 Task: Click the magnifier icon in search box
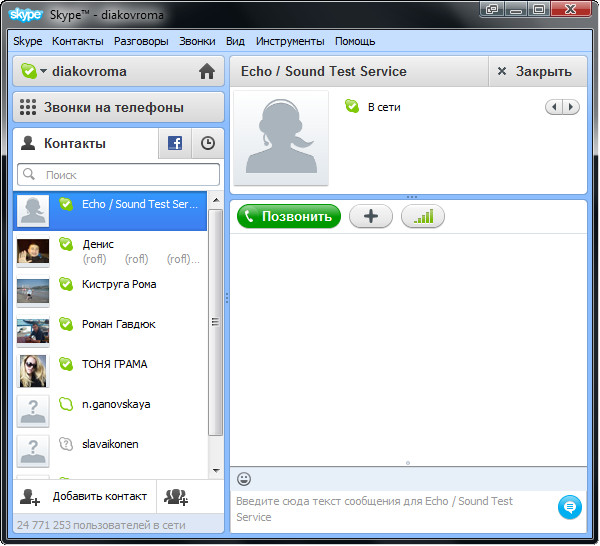point(29,174)
